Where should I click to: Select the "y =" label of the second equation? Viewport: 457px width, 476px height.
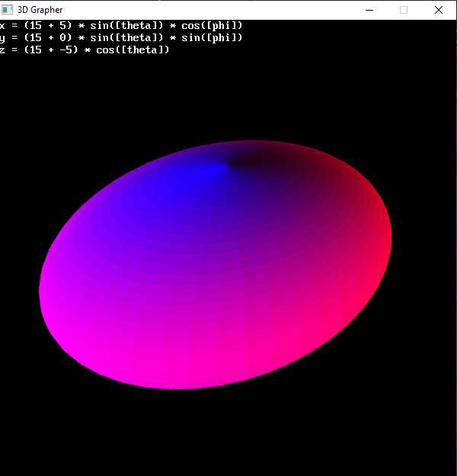(x=7, y=37)
